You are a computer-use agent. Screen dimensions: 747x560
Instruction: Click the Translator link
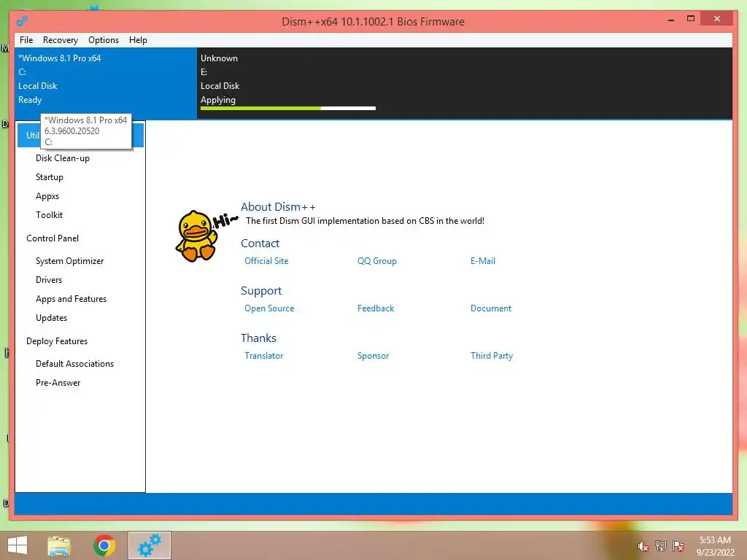coord(263,356)
